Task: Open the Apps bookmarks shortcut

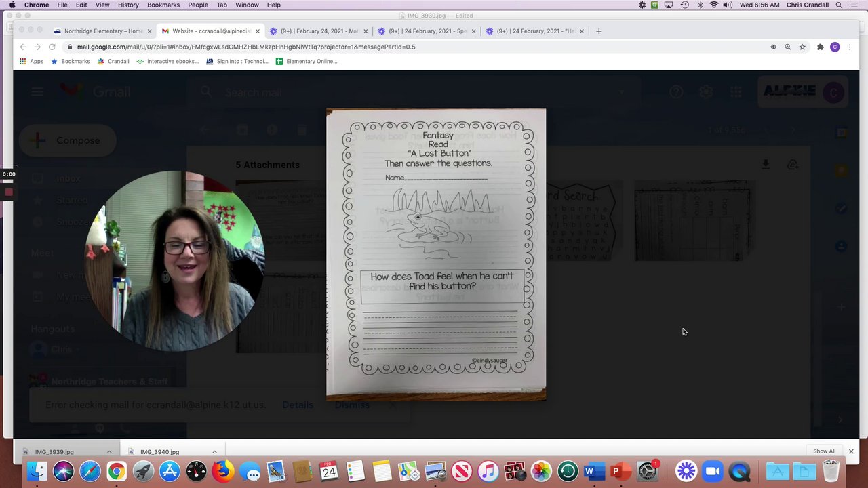Action: pyautogui.click(x=31, y=61)
